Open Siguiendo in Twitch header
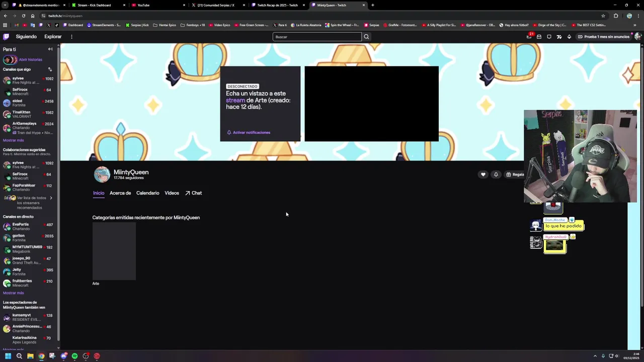This screenshot has width=644, height=362. 26,37
